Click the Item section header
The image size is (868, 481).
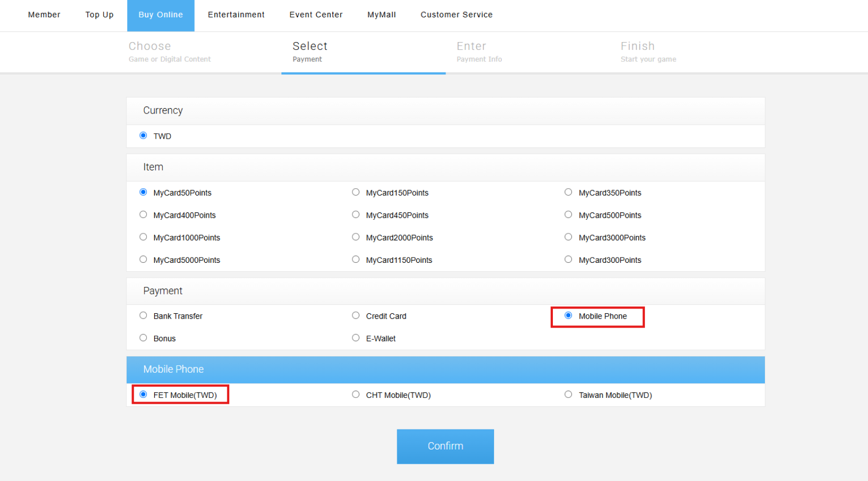446,167
